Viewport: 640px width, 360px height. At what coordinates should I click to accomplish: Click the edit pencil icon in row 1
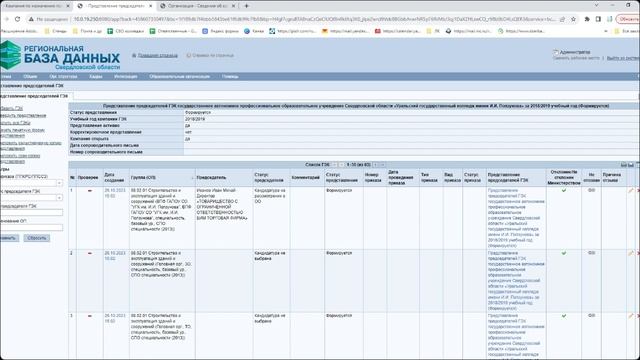(631, 191)
